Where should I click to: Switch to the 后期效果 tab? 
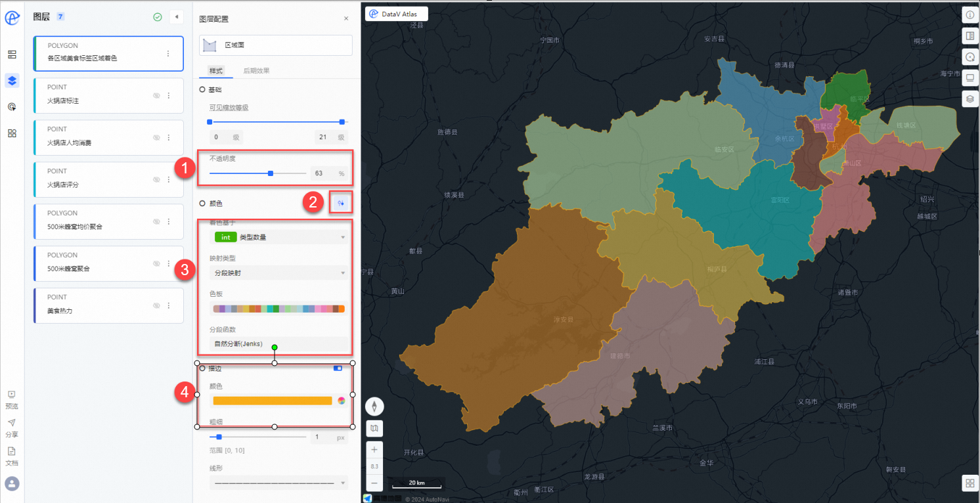[x=256, y=70]
